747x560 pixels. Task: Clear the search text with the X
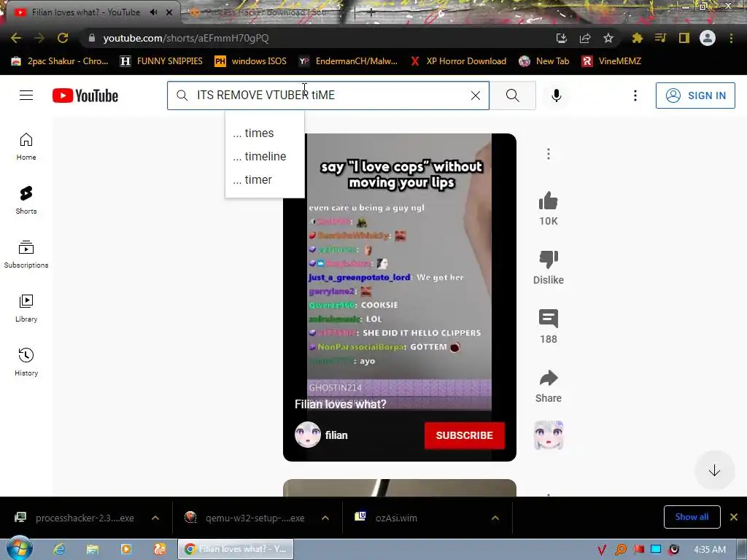(x=476, y=96)
